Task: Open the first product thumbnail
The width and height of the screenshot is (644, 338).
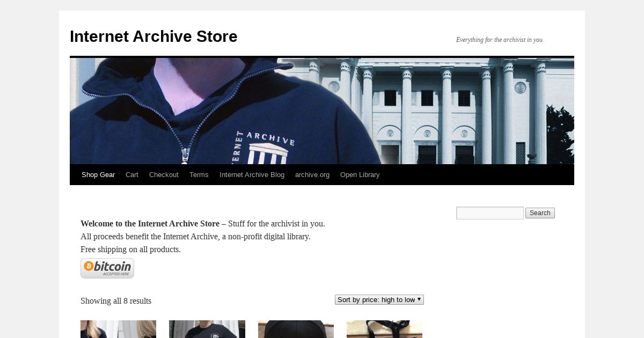Action: pos(118,329)
